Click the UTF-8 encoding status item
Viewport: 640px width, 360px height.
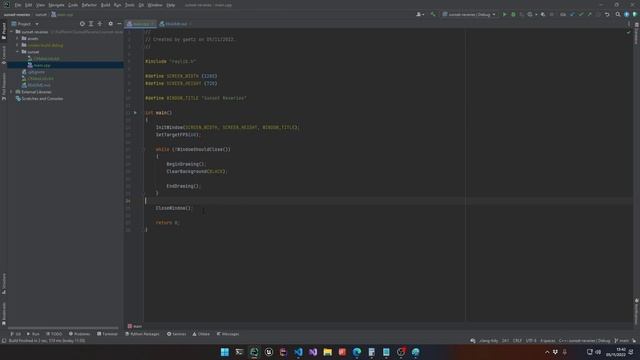tap(531, 340)
